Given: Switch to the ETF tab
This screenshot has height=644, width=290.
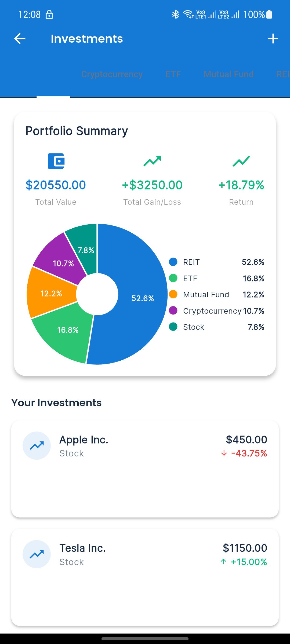Looking at the screenshot, I should pyautogui.click(x=173, y=74).
